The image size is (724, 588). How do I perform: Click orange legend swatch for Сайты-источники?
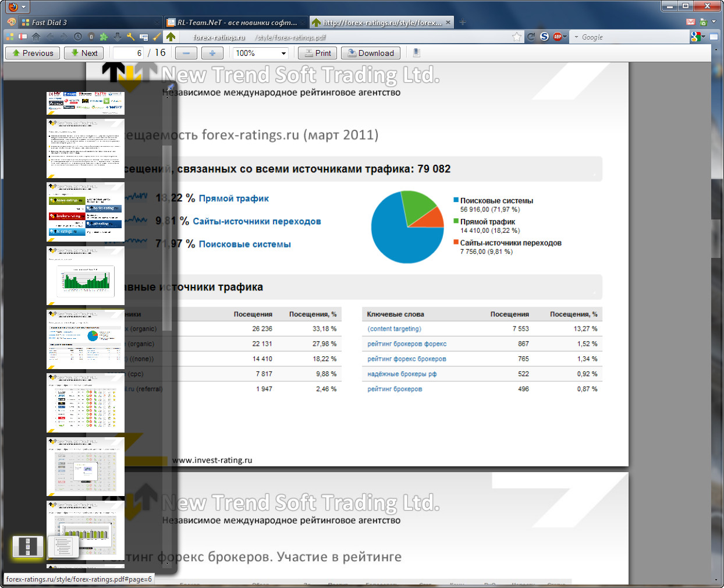tap(456, 242)
